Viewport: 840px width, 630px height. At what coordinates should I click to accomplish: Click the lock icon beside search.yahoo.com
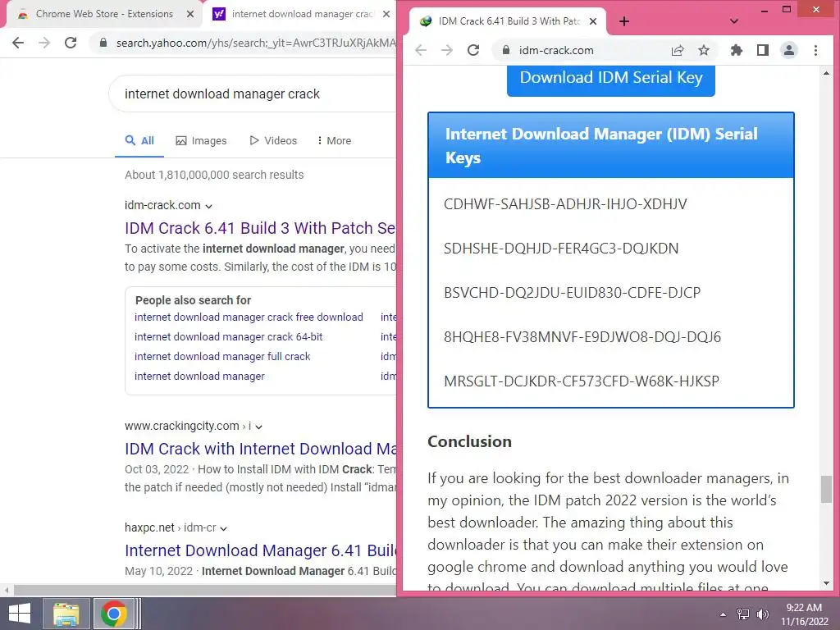[103, 43]
